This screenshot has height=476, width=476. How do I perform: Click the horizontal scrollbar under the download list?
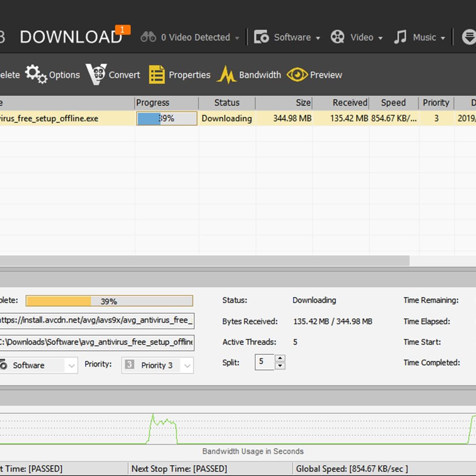204,261
